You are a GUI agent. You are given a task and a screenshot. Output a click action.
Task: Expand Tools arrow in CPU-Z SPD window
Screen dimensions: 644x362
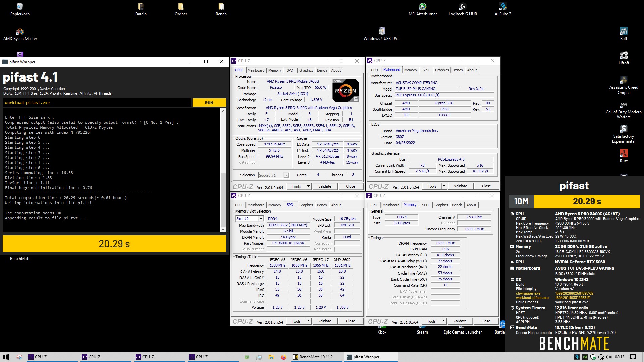[x=308, y=321]
